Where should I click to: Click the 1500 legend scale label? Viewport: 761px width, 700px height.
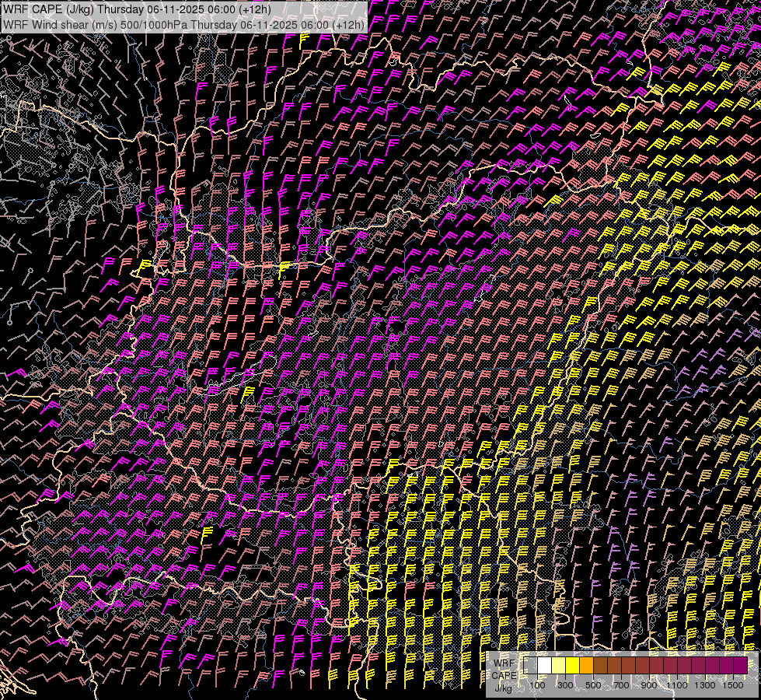(733, 684)
